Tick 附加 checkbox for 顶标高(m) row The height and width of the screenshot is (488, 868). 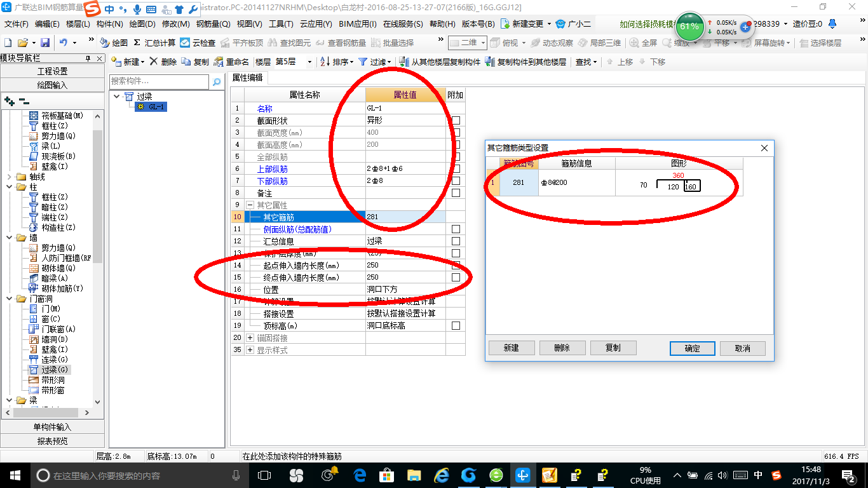click(x=456, y=326)
